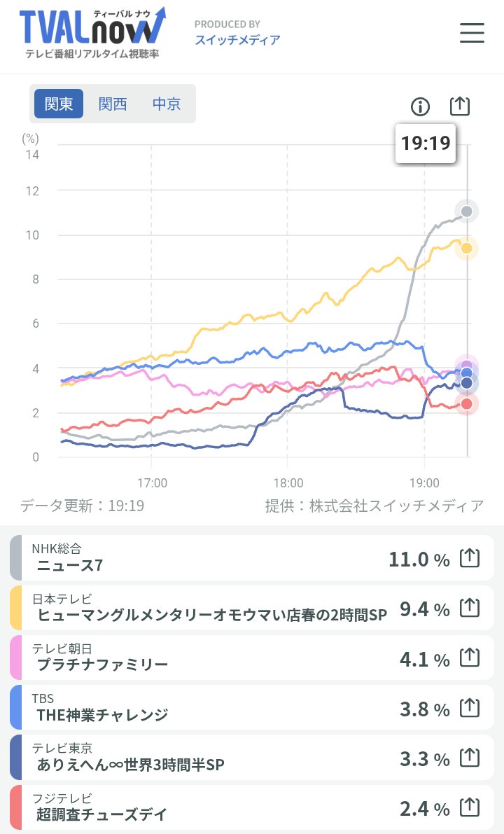
Task: Click the gray NHK data point on chart
Action: pos(467,211)
